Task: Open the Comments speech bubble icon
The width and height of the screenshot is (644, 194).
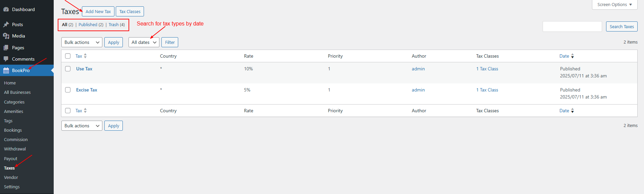Action: [6, 59]
